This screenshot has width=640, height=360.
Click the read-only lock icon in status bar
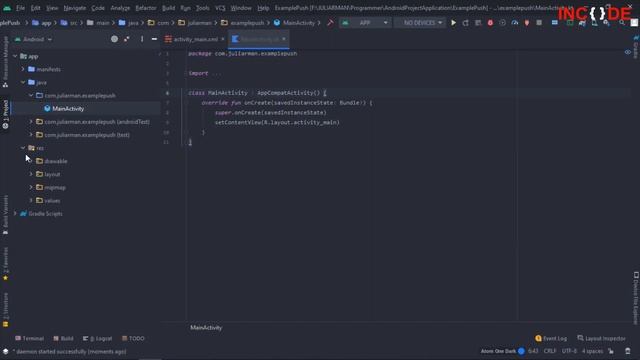(x=611, y=351)
